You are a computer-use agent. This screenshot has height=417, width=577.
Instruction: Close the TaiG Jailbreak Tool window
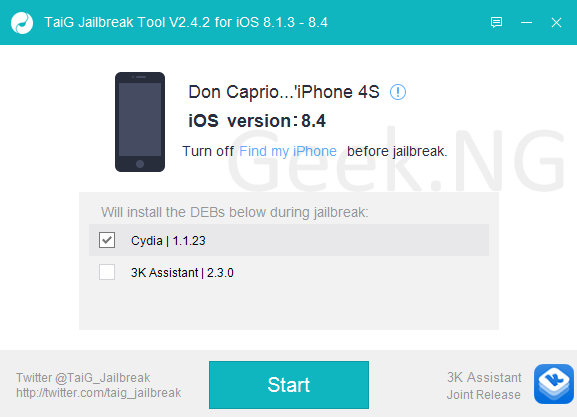tap(556, 22)
